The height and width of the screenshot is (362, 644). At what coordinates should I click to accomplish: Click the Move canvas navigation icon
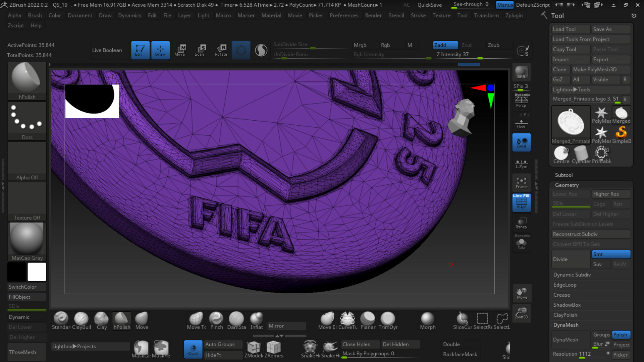point(522,293)
